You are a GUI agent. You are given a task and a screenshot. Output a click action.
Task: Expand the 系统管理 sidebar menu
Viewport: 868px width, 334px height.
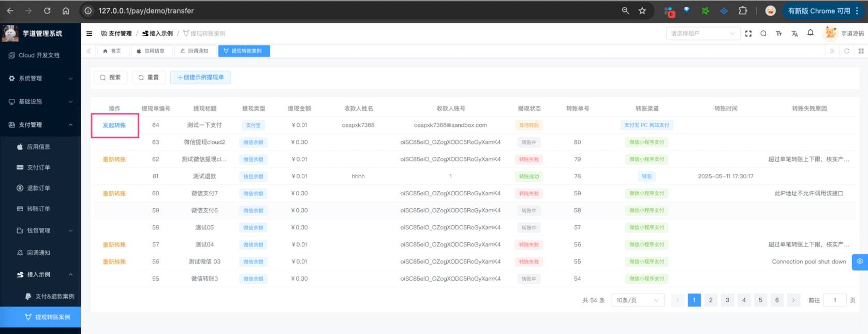(40, 79)
